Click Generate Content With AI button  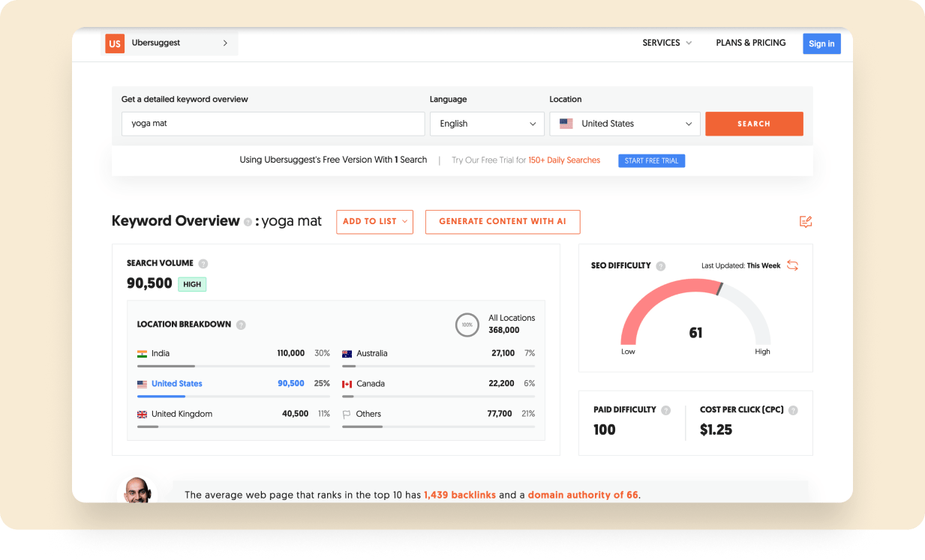pos(503,222)
